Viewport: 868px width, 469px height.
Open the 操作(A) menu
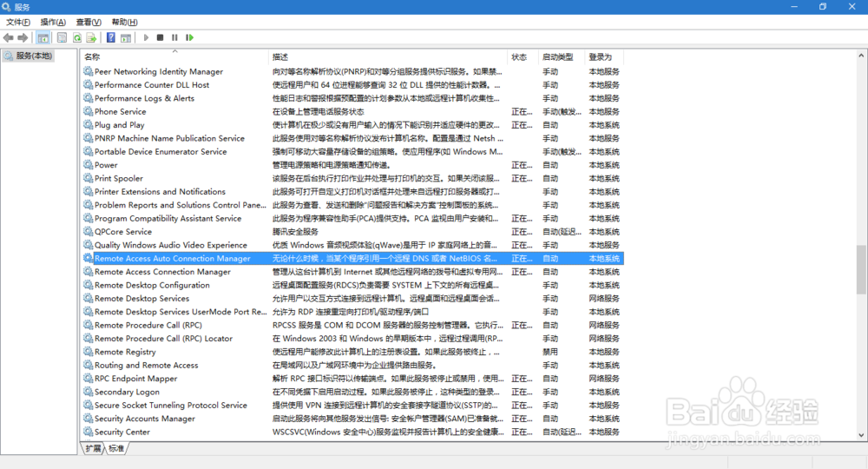[53, 23]
